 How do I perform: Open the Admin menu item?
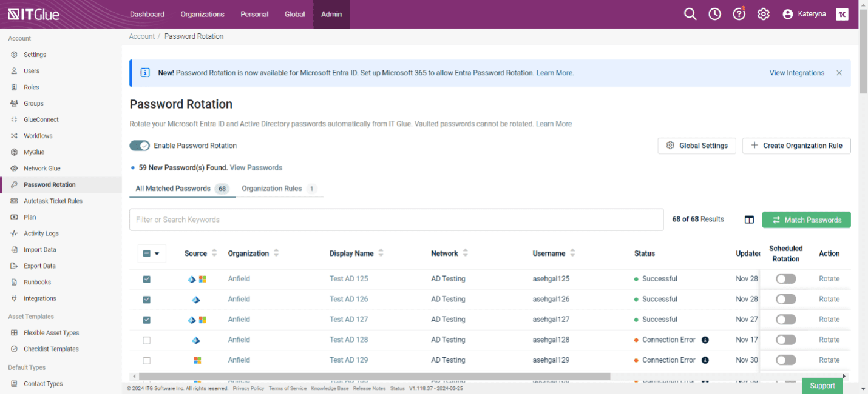coord(331,13)
